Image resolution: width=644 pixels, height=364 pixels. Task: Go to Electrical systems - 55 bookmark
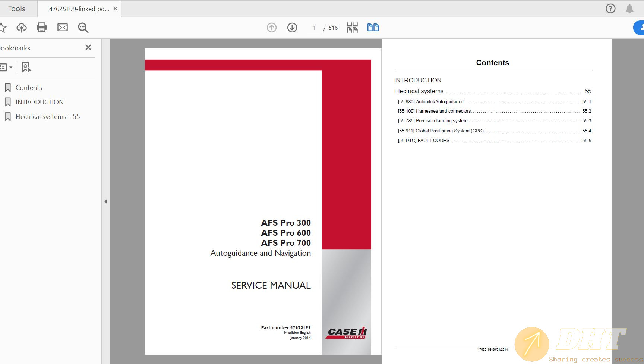48,116
